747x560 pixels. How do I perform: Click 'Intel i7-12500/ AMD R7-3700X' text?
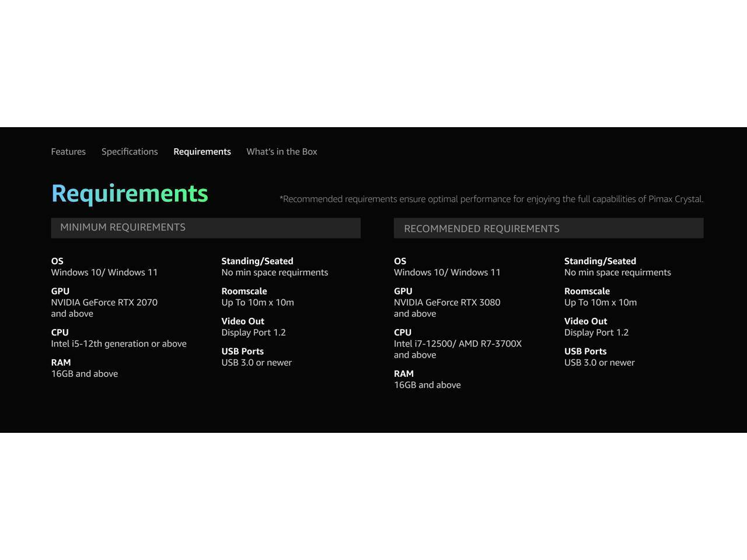tap(458, 344)
